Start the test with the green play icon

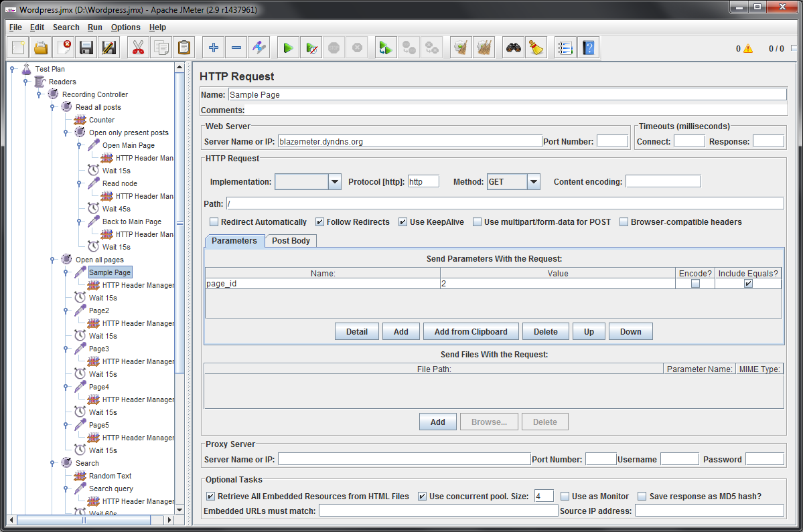click(x=289, y=48)
